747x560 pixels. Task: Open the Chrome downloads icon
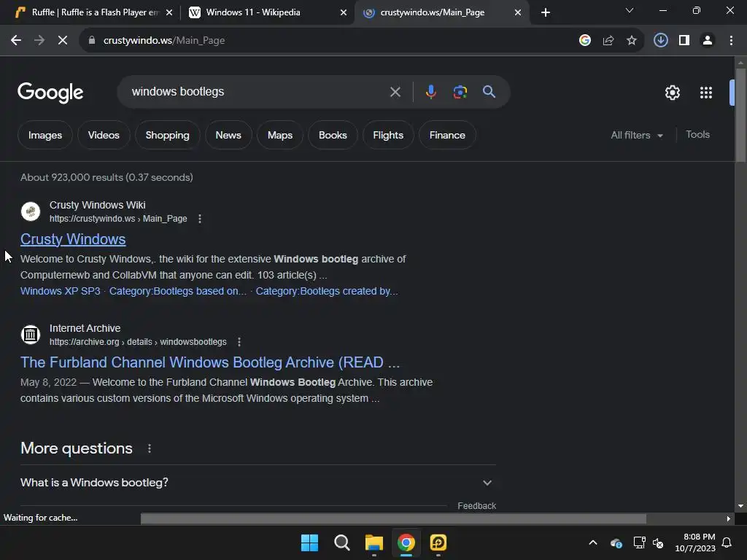[x=660, y=41]
